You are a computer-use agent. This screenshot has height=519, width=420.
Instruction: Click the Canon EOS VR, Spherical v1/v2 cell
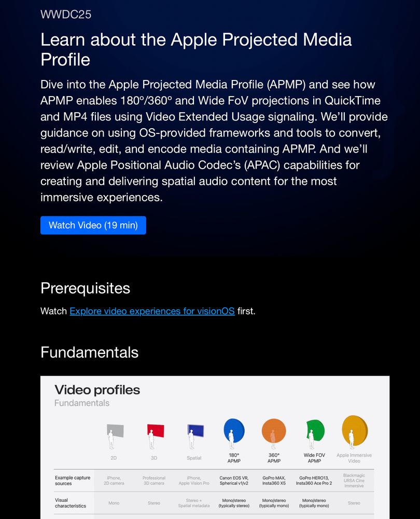(x=234, y=481)
